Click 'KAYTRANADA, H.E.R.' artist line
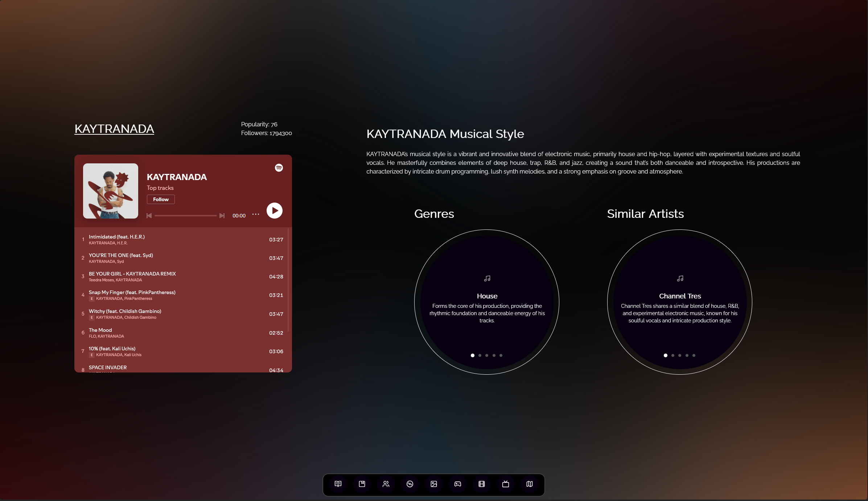 coord(108,243)
